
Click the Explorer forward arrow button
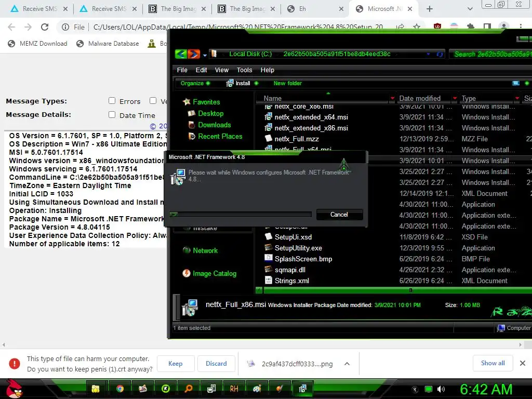194,54
